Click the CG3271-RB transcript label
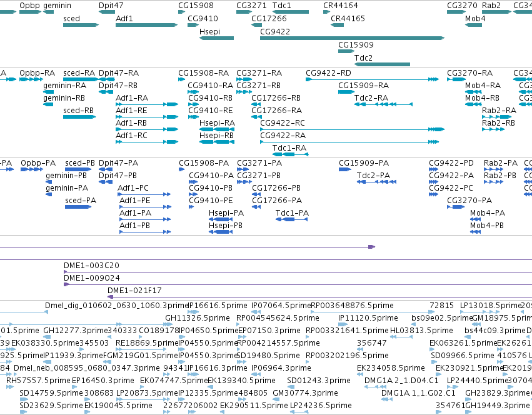The height and width of the screenshot is (415, 532). [259, 86]
